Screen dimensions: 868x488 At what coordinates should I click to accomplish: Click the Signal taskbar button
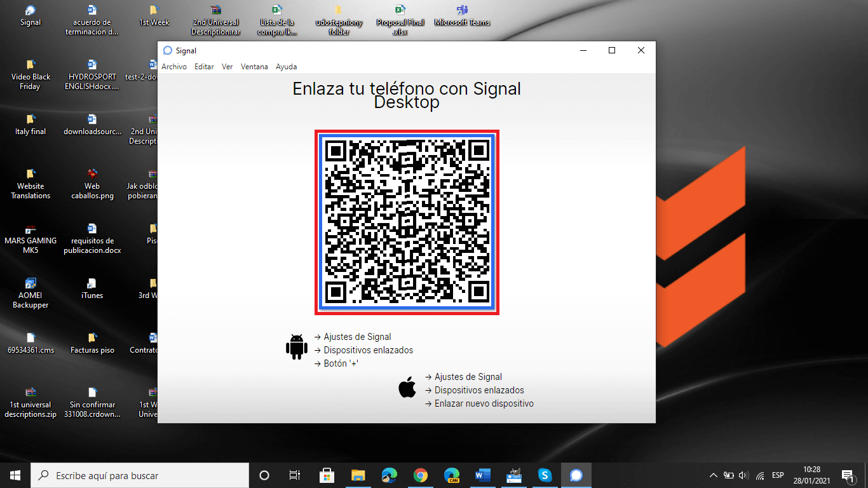coord(576,475)
